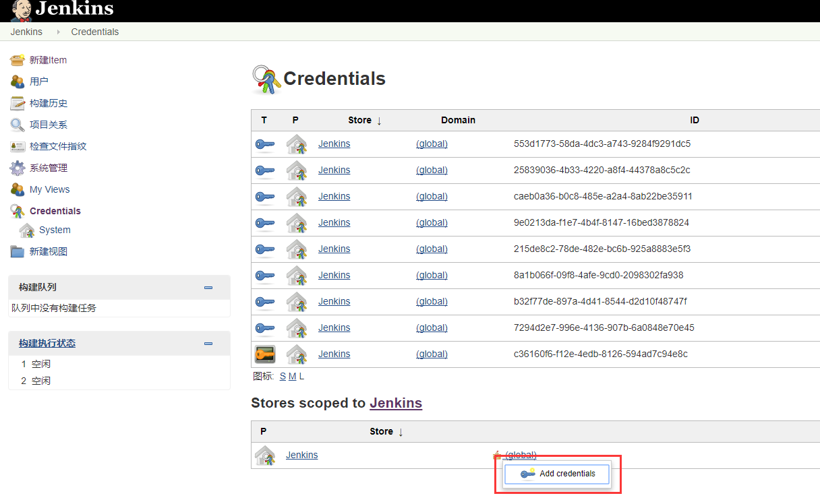Viewport: 820px width, 504px height.
Task: Click the System store house icon
Action: (27, 230)
